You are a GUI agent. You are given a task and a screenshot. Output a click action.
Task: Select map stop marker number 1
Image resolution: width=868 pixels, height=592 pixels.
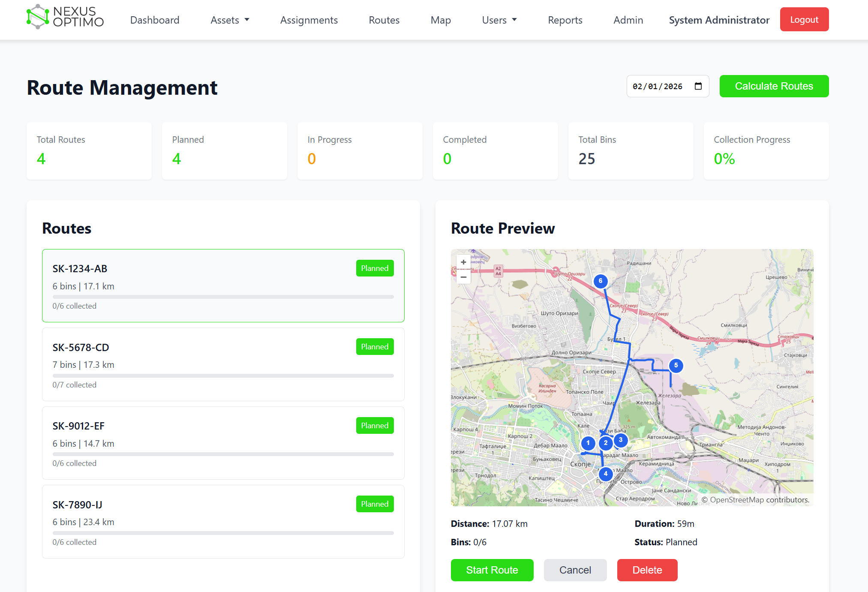pyautogui.click(x=588, y=443)
